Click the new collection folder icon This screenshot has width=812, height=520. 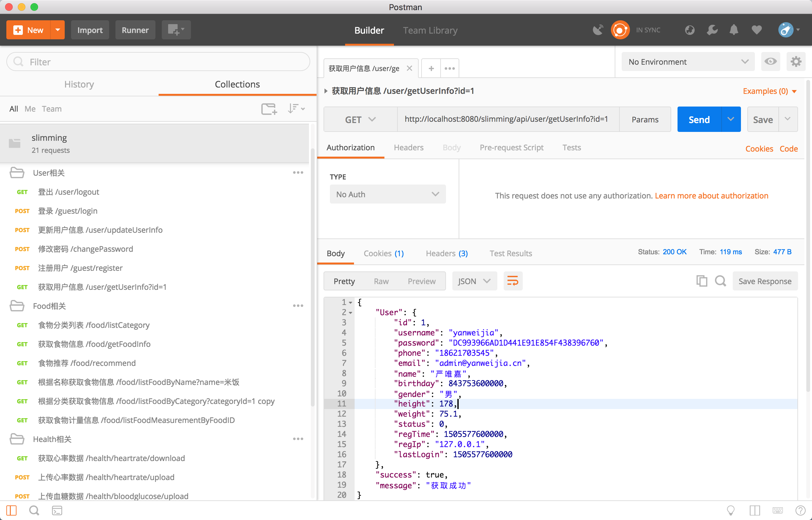tap(269, 109)
